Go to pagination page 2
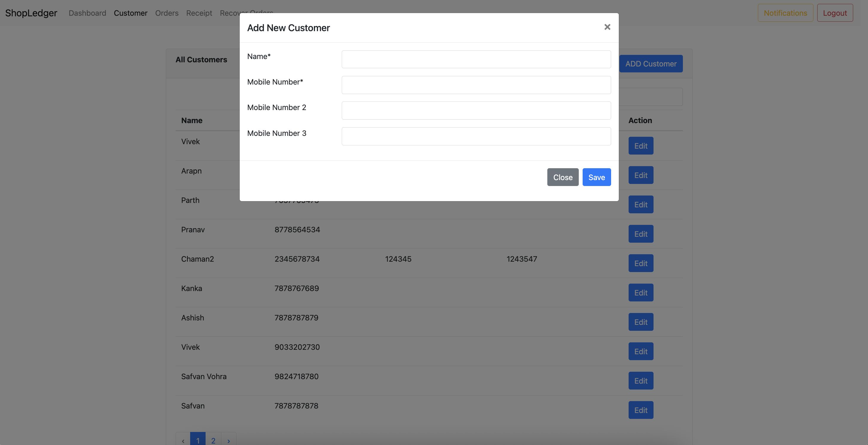The height and width of the screenshot is (445, 868). [213, 440]
